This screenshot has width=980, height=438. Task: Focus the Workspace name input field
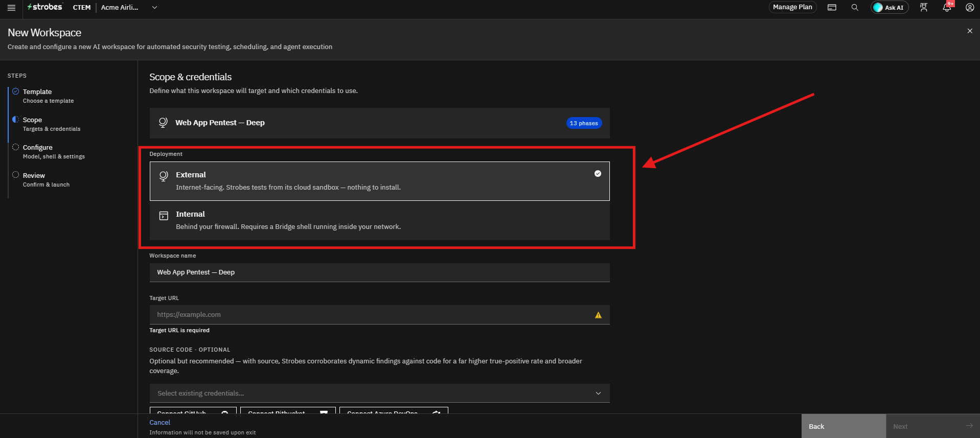(x=379, y=272)
